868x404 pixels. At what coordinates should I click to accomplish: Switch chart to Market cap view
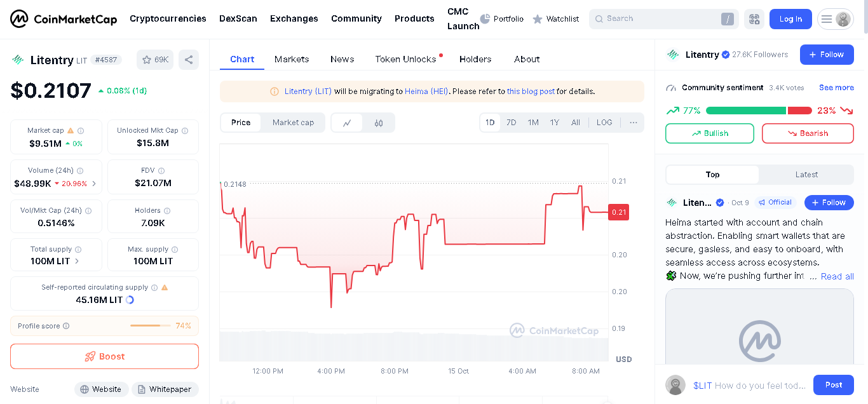[x=293, y=123]
